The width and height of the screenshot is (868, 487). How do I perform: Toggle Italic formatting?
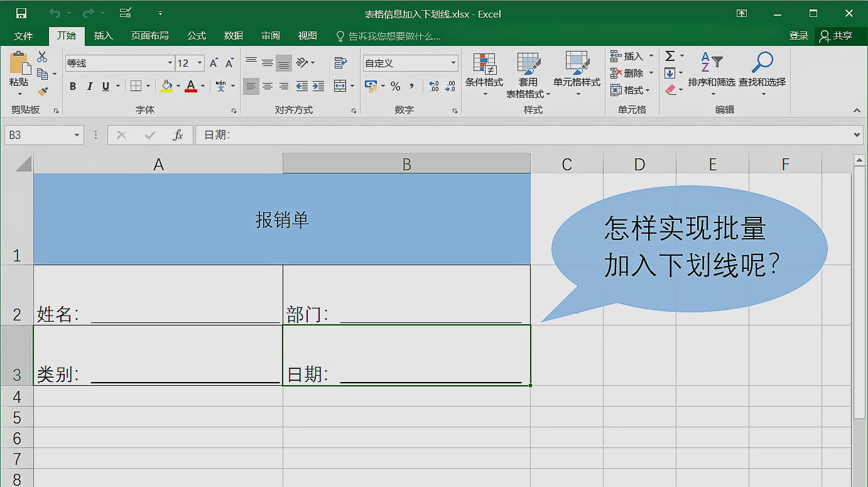(89, 86)
